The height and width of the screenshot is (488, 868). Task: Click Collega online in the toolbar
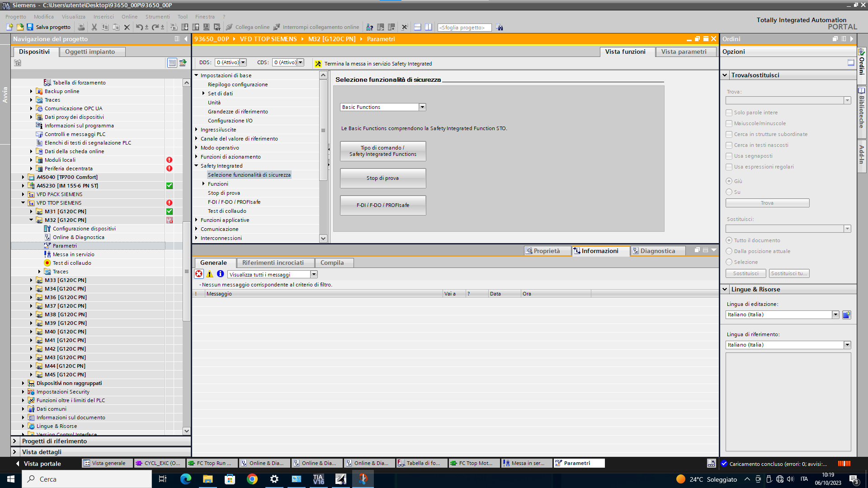[248, 27]
